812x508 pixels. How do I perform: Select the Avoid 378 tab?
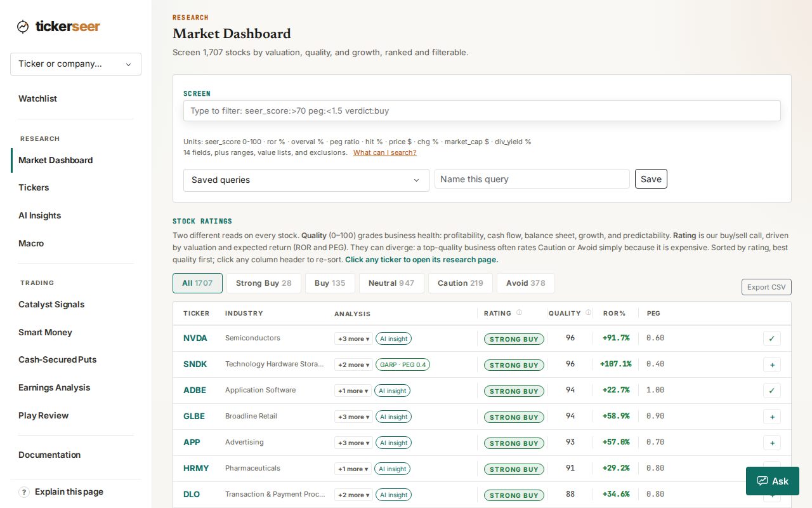[x=525, y=283]
